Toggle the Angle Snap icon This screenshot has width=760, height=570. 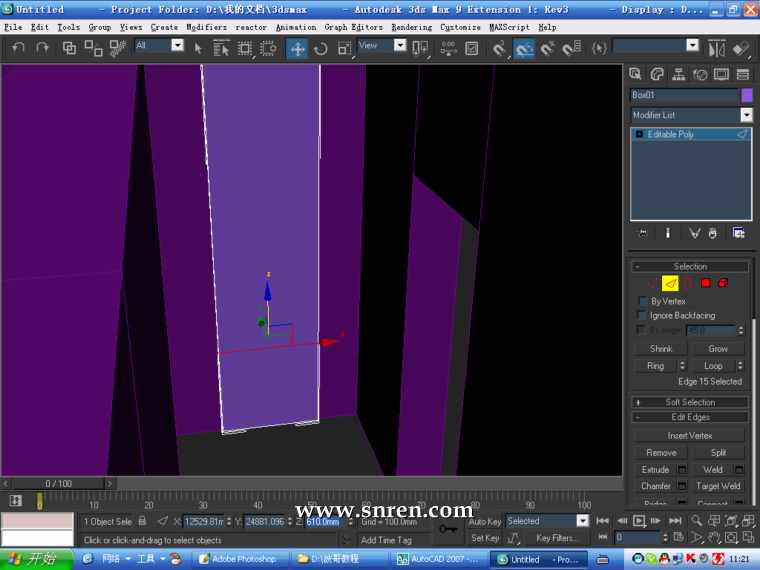pos(523,48)
